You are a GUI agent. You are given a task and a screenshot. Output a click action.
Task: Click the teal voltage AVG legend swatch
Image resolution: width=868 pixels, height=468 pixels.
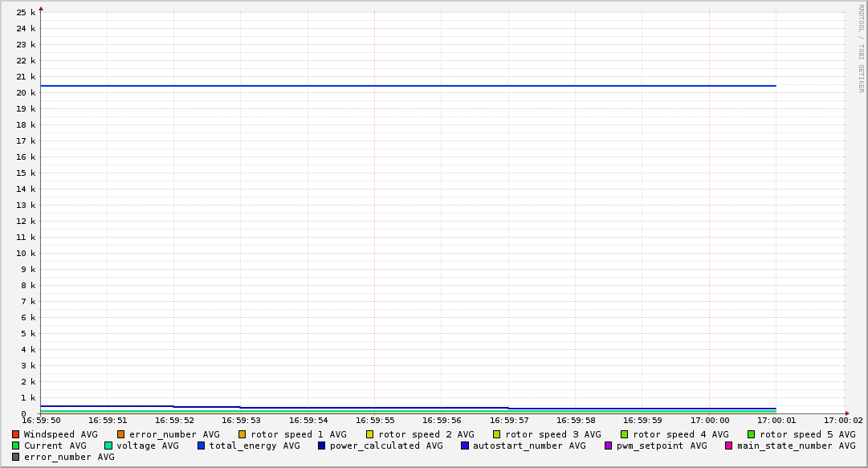point(108,446)
